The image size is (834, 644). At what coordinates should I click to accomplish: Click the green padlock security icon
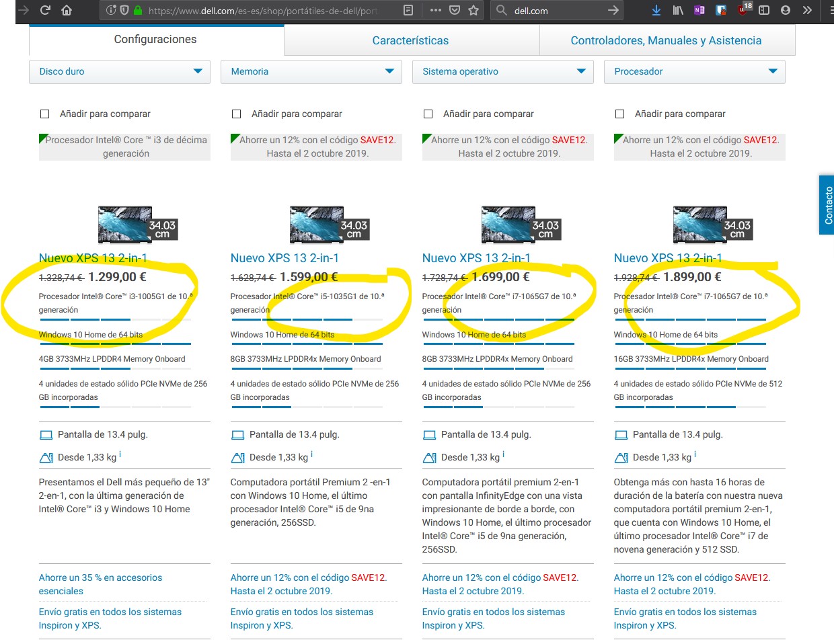click(x=138, y=10)
